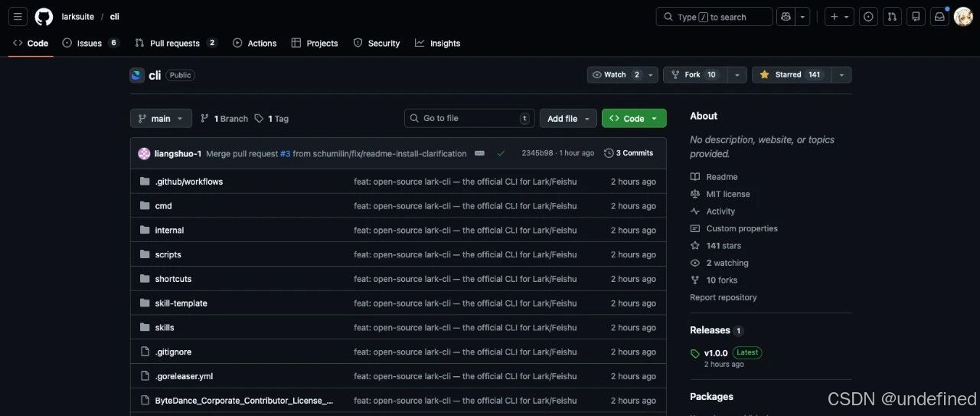Open the green Code dropdown button
Image resolution: width=980 pixels, height=416 pixels.
pos(634,119)
